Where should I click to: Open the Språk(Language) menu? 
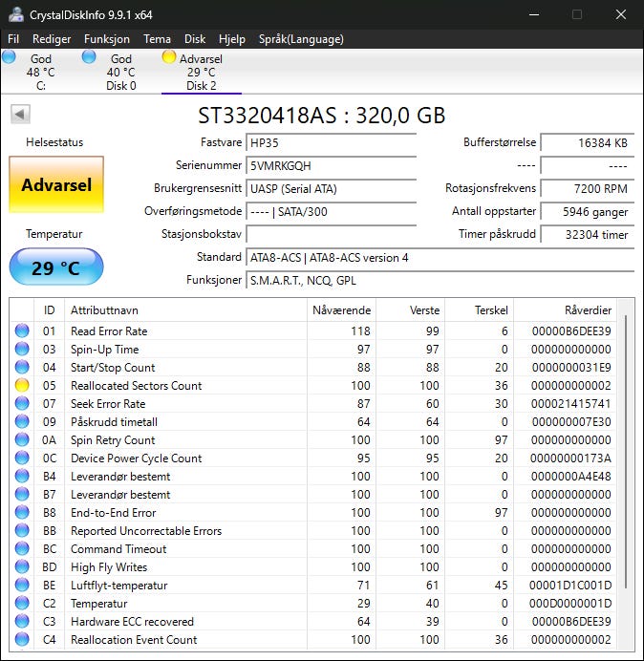pyautogui.click(x=301, y=39)
